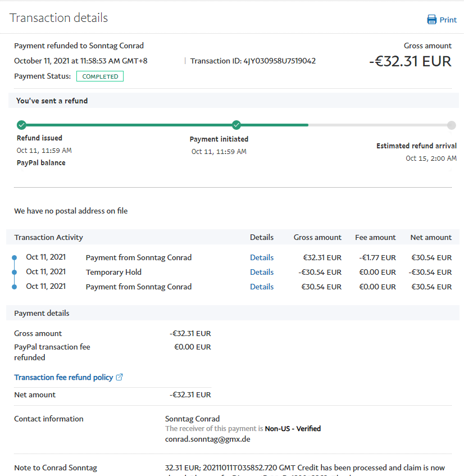Click the Transaction Activity section header
Screen dimensions: 464x476
click(x=48, y=237)
